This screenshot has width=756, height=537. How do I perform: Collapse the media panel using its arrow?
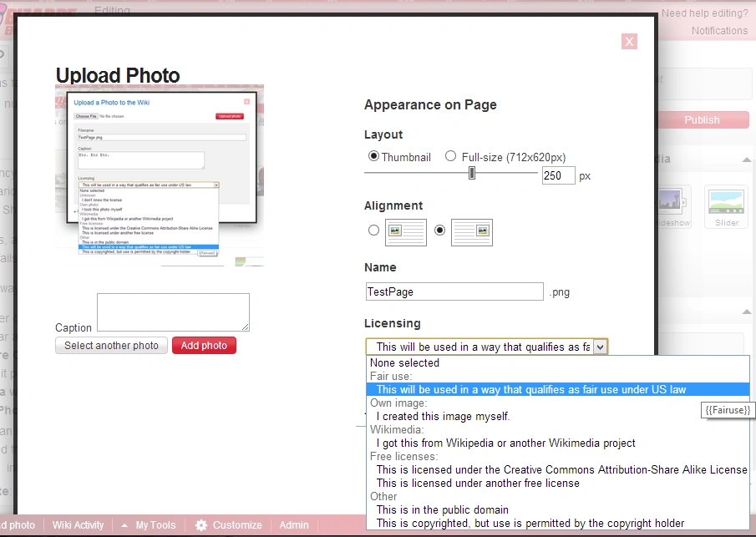tap(746, 160)
